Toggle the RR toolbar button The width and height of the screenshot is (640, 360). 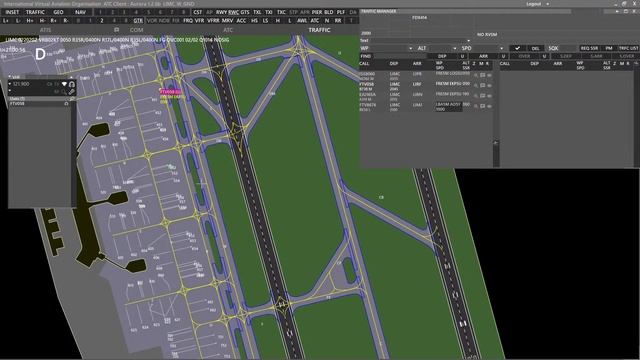pyautogui.click(x=338, y=20)
